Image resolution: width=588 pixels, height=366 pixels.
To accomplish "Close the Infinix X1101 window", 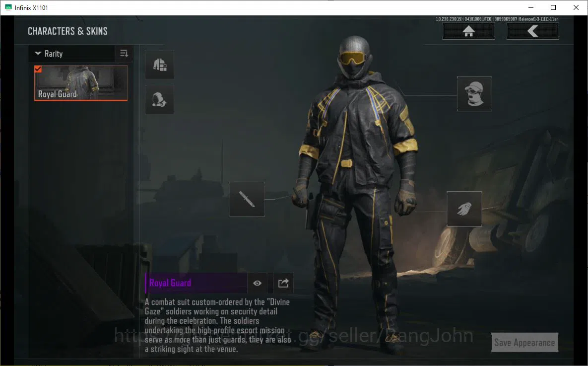I will tap(576, 7).
